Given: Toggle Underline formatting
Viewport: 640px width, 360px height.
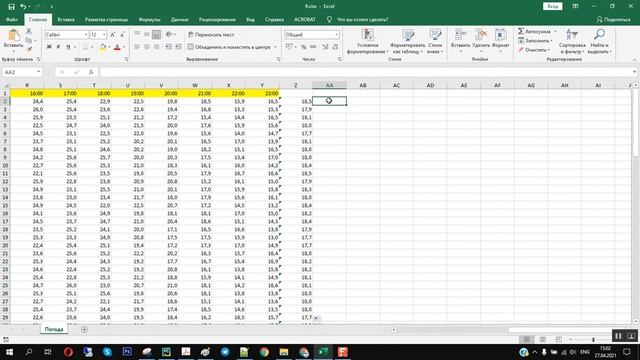Looking at the screenshot, I should click(x=68, y=47).
